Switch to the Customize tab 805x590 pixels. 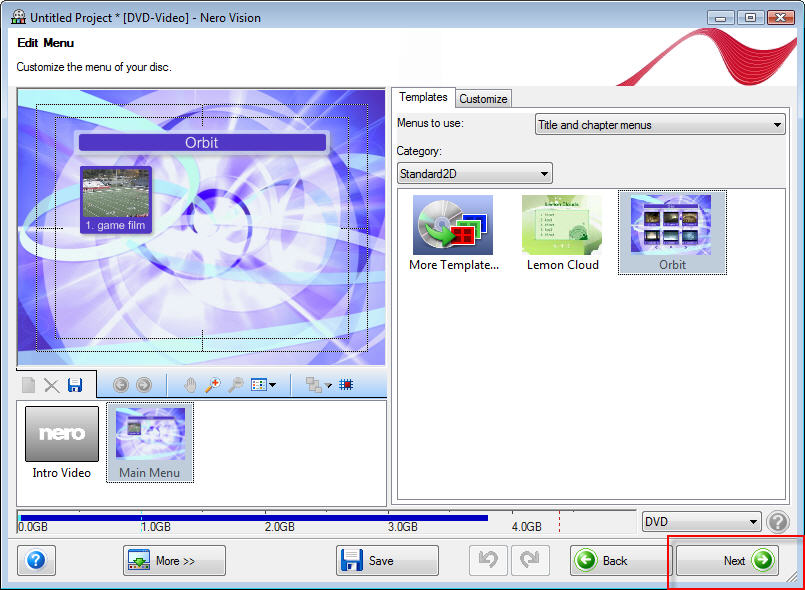(x=483, y=99)
